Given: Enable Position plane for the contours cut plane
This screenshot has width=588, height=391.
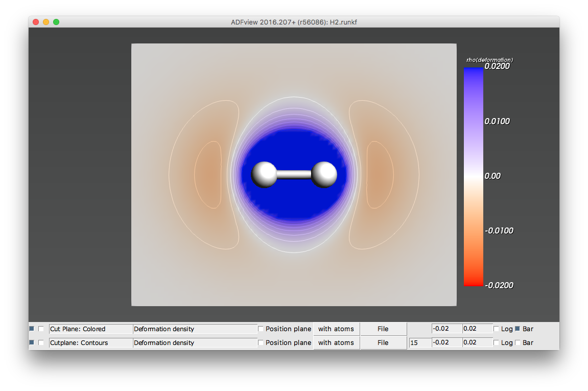Looking at the screenshot, I should (260, 342).
